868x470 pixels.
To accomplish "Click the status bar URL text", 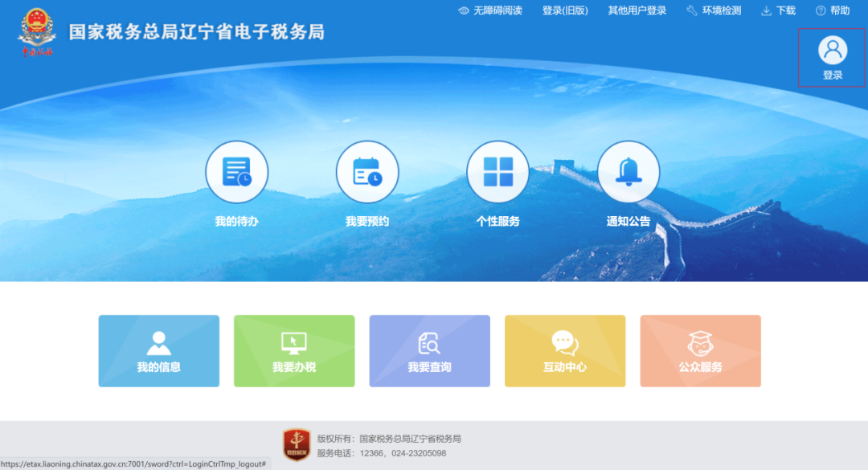I will pyautogui.click(x=133, y=464).
